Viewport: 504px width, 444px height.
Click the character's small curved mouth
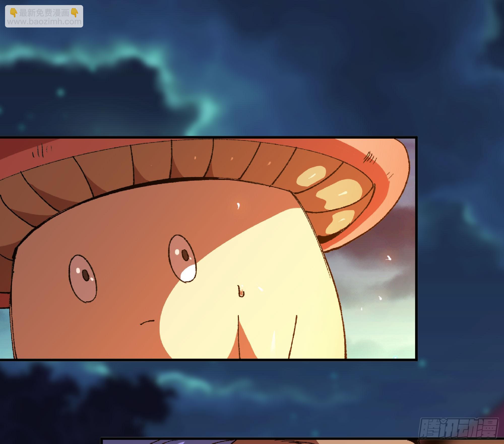click(147, 322)
